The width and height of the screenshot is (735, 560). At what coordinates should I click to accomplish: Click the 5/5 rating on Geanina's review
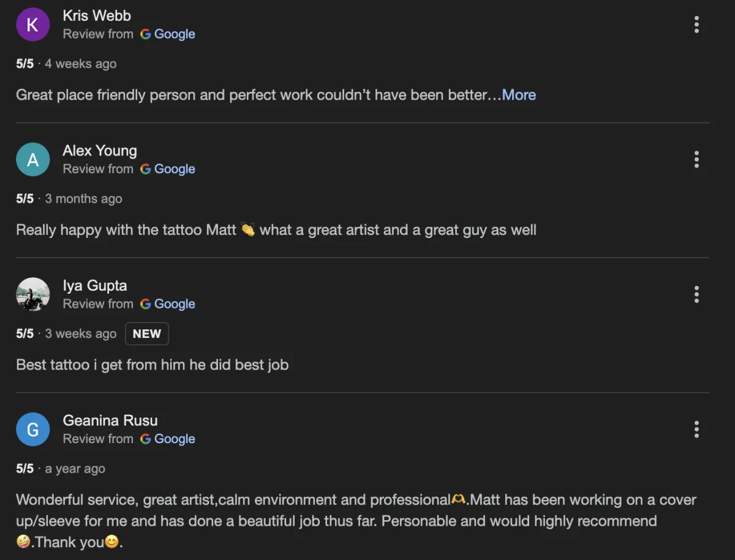[25, 469]
